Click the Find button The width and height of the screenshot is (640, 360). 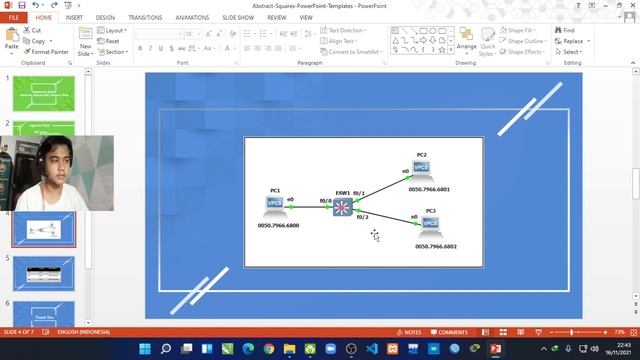click(x=565, y=30)
